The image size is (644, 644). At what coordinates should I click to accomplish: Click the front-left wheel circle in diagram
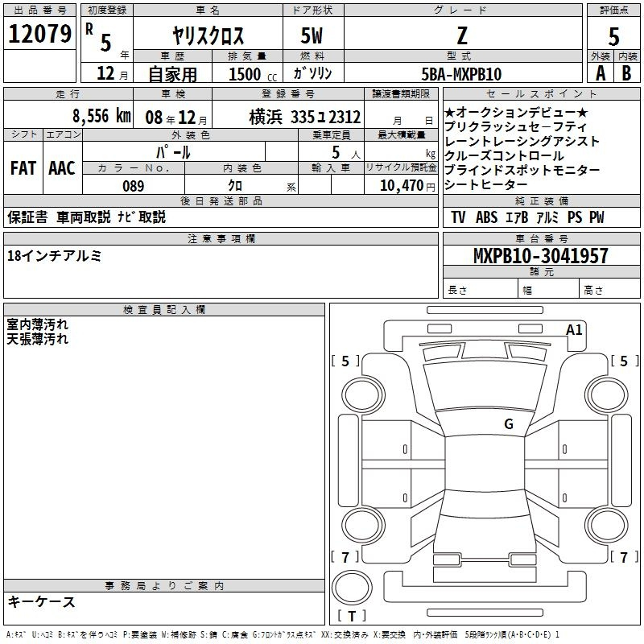click(358, 394)
